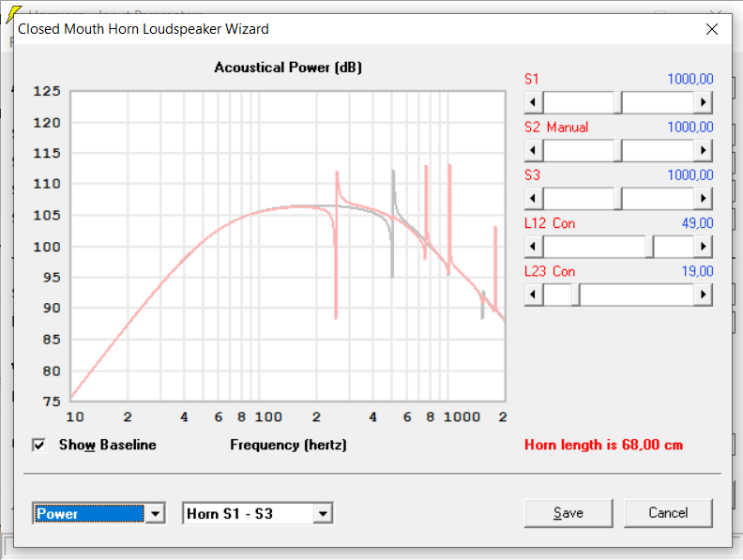743x560 pixels.
Task: Open the Horn S1 - S3 dropdown
Action: tap(323, 514)
